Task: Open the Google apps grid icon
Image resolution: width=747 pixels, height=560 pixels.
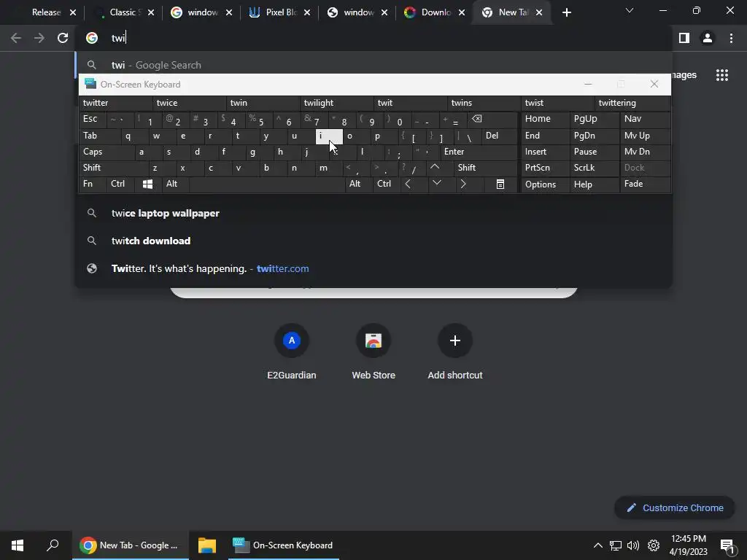Action: (x=722, y=75)
